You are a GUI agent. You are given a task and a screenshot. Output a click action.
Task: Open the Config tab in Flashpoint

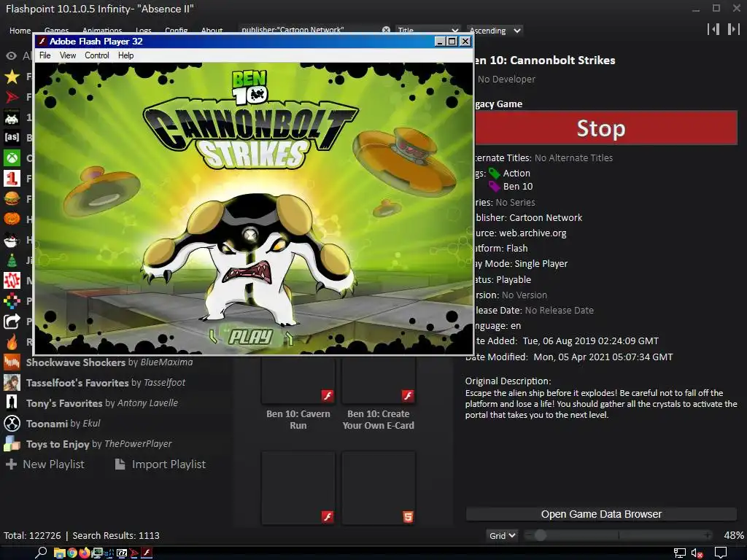click(176, 30)
